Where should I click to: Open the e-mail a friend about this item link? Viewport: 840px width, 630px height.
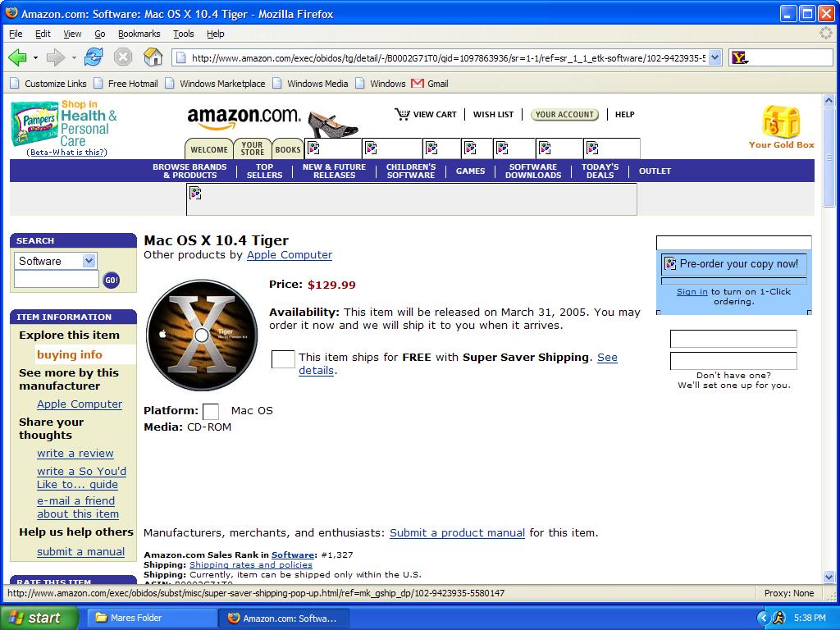point(78,507)
